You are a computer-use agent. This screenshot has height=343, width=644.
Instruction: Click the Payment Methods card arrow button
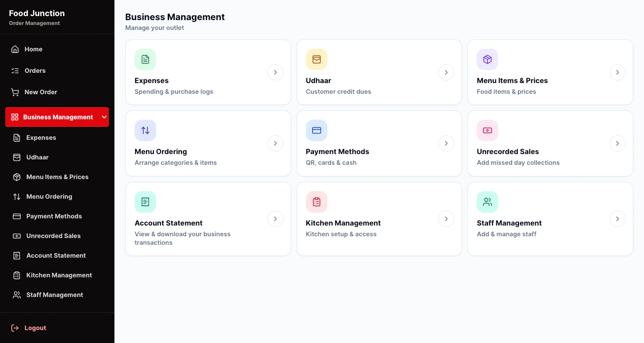pyautogui.click(x=446, y=143)
